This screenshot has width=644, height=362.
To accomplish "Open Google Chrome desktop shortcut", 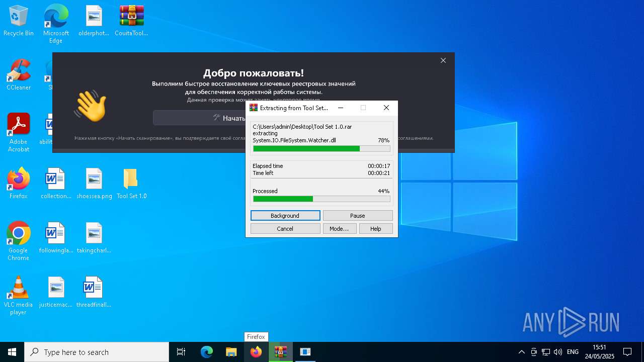I will [19, 241].
